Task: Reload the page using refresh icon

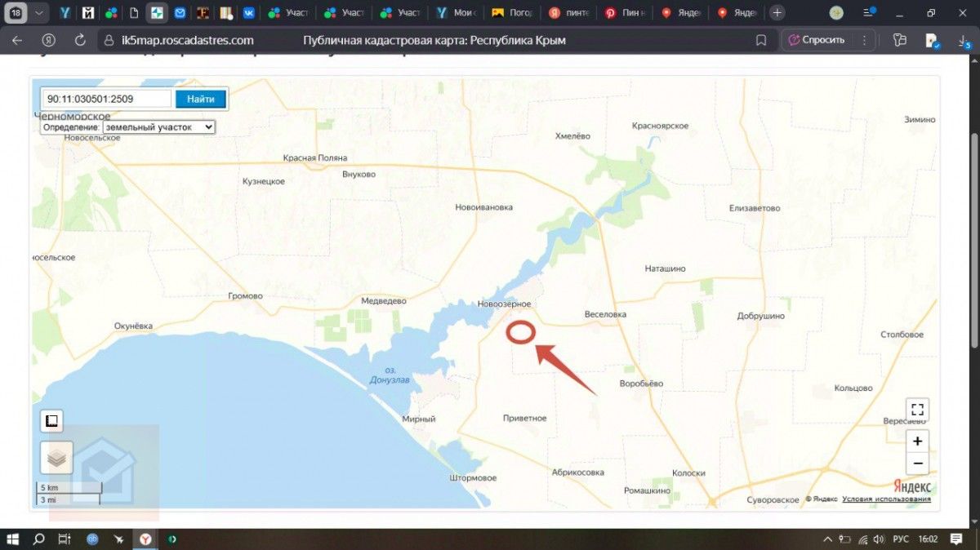Action: click(80, 40)
